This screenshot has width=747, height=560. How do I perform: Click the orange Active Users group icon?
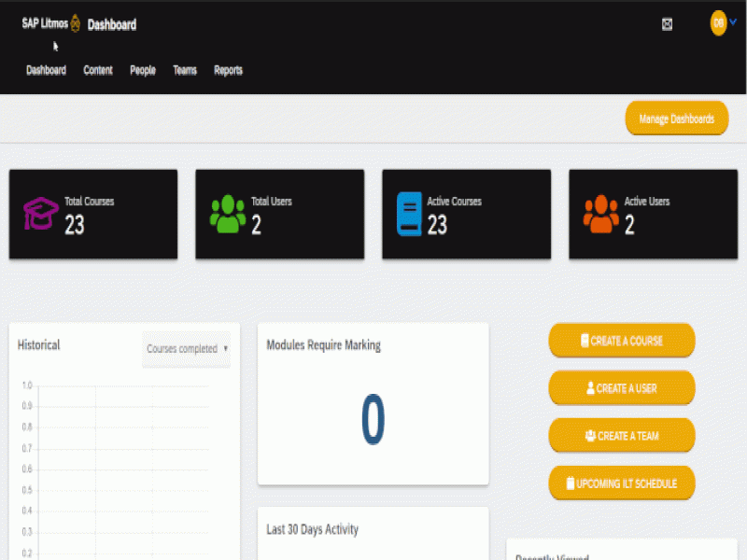click(599, 210)
